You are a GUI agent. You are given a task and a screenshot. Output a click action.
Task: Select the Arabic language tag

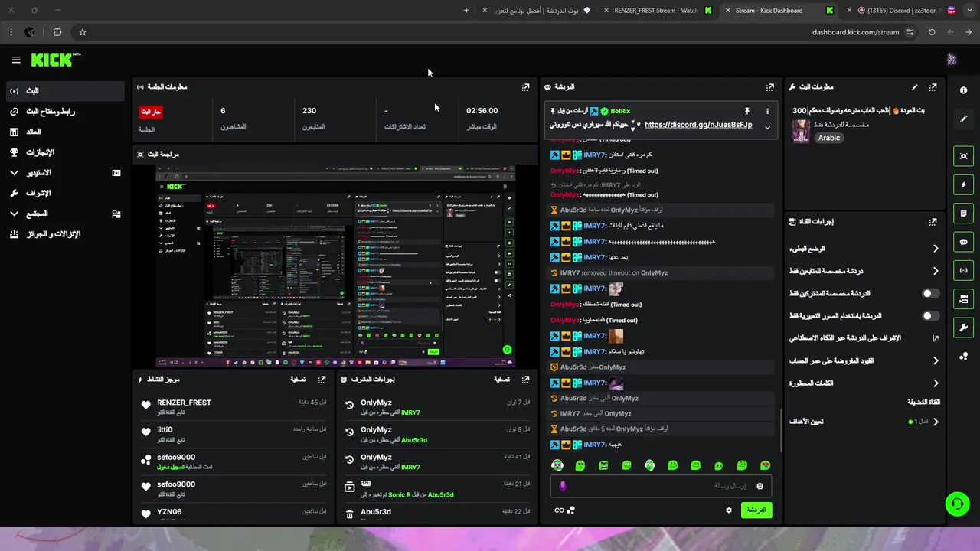coord(829,138)
